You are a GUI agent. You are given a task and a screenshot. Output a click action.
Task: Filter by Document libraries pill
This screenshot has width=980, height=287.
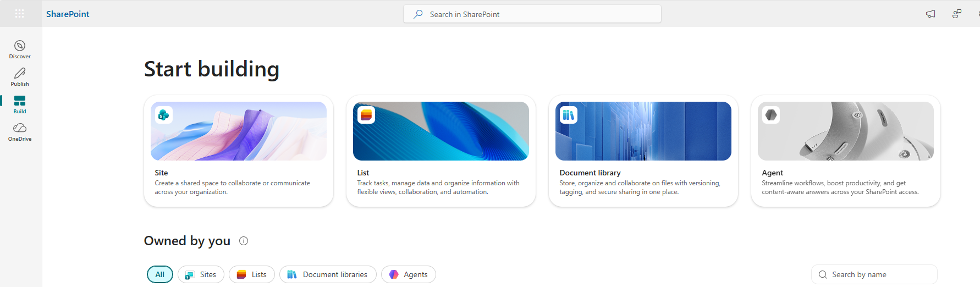(x=328, y=274)
